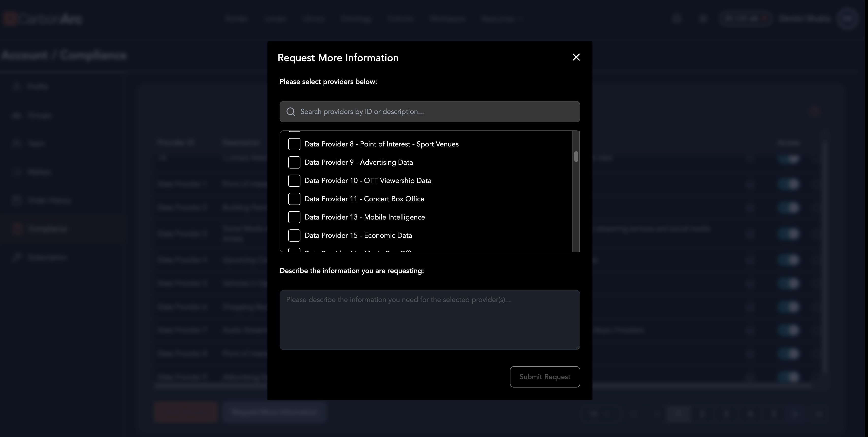
Task: Check Data Provider 15 Economic Data box
Action: tap(294, 235)
